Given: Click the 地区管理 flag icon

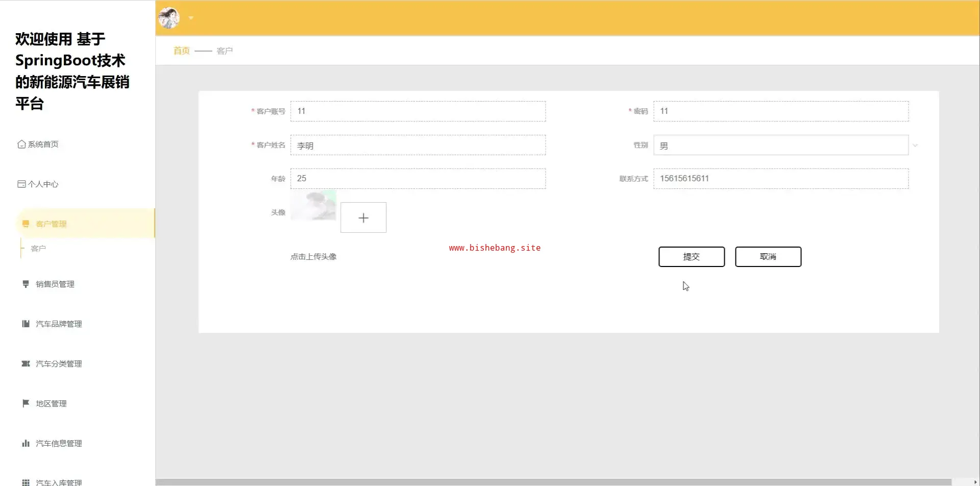Looking at the screenshot, I should (26, 403).
